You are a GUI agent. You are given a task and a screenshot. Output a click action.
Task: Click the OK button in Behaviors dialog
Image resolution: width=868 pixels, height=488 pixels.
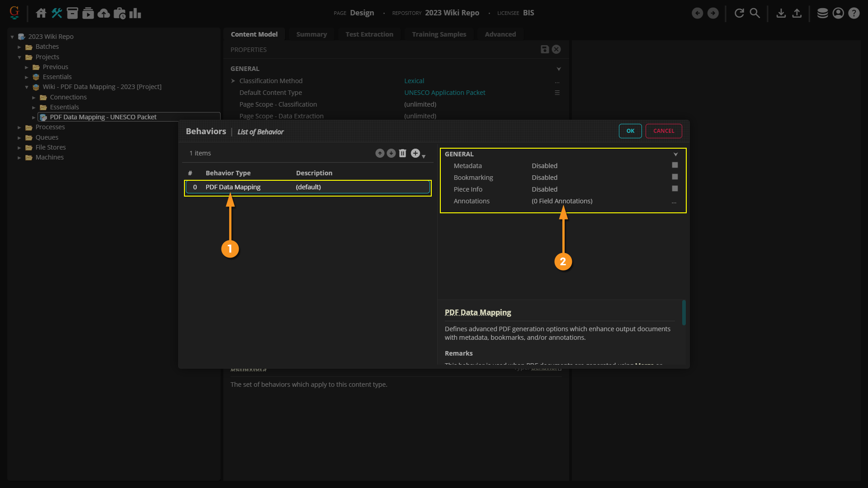click(630, 131)
